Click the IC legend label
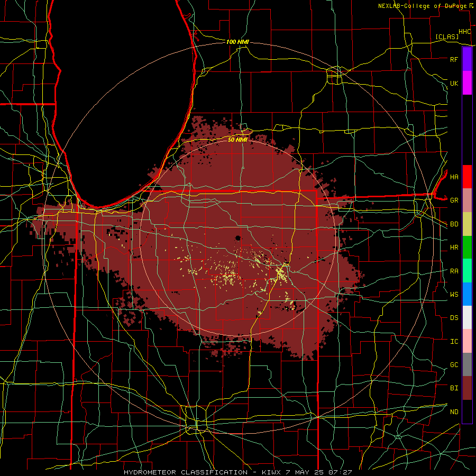Viewport: 476px width, 476px height. coord(454,342)
